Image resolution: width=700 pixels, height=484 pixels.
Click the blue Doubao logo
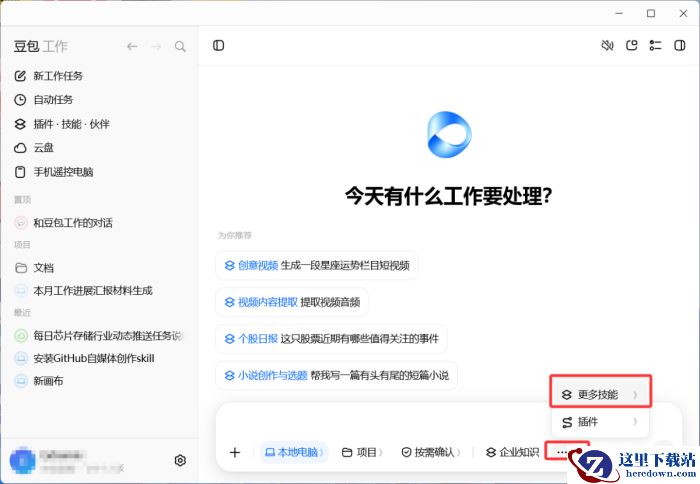449,134
